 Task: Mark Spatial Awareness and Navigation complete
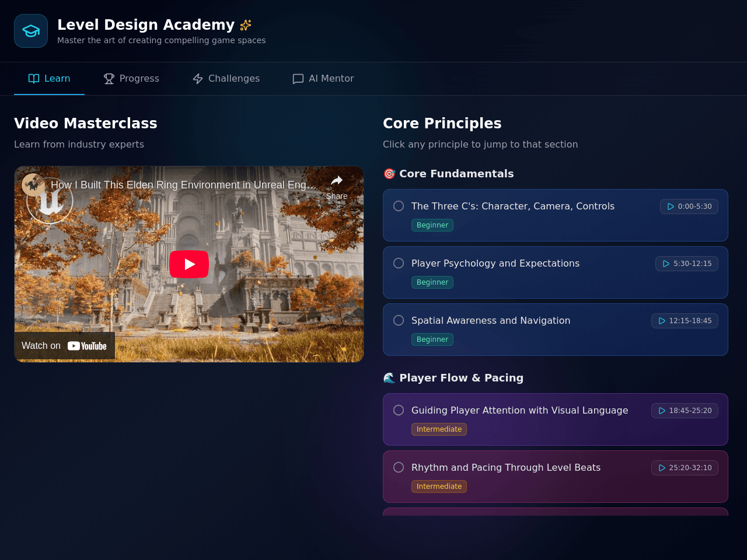(399, 320)
